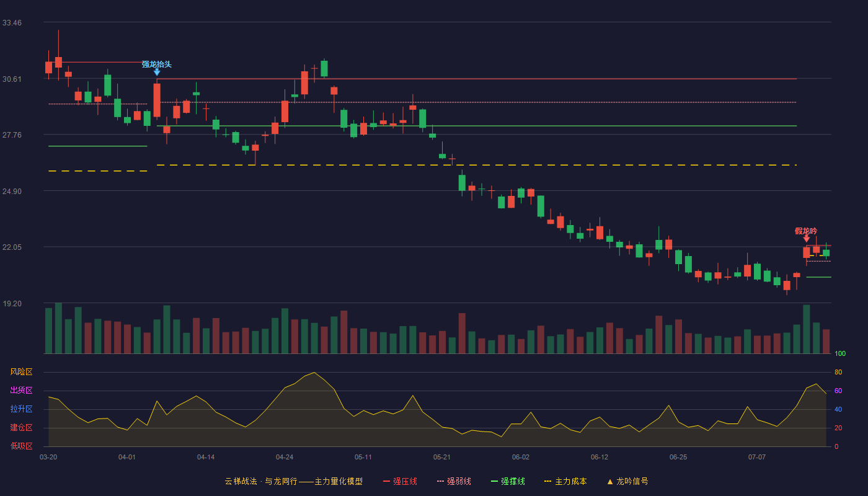Click the 100 indicator axis label
Screen dimensions: 868x496
tap(840, 353)
